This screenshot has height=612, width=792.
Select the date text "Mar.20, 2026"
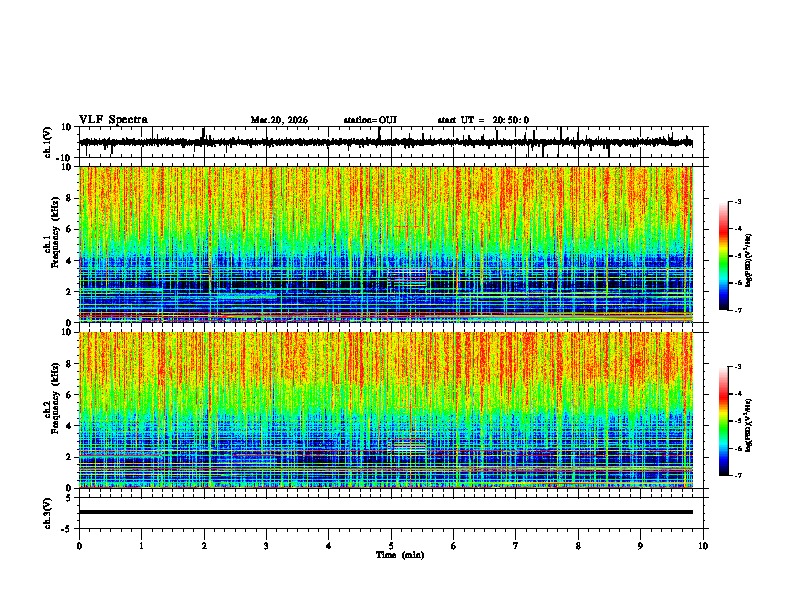[x=279, y=120]
